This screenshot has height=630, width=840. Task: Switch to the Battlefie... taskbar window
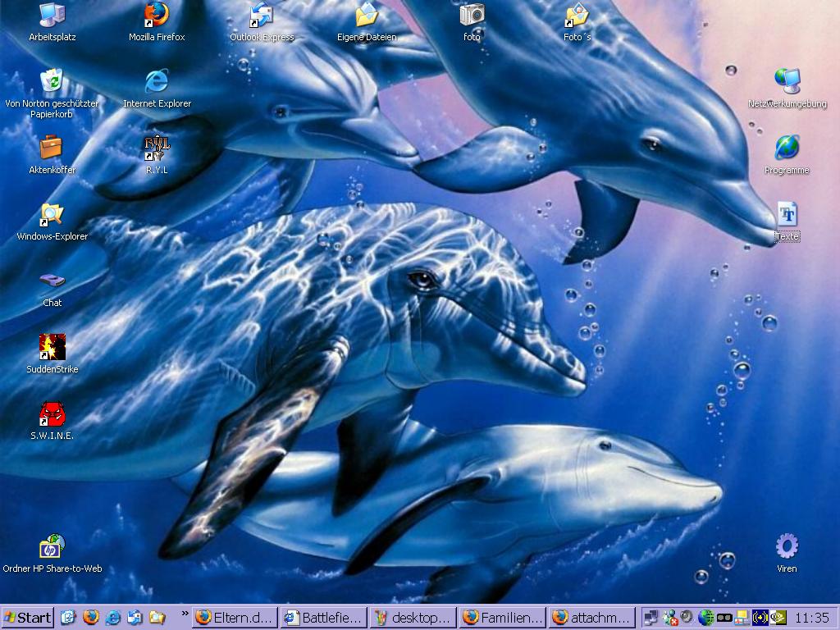tap(324, 618)
